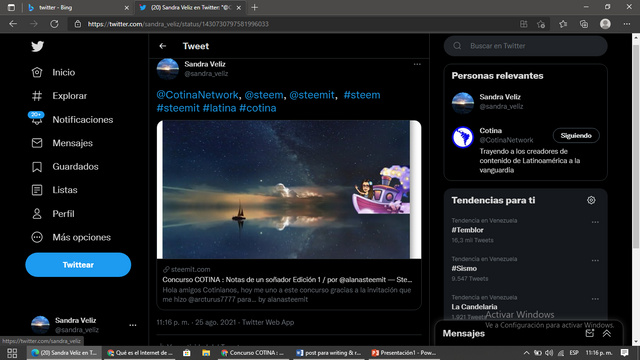Click @CotinaNetwork mention in tweet

(x=198, y=95)
